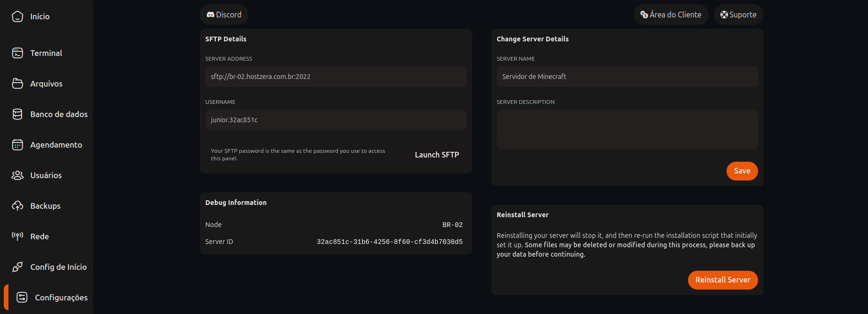This screenshot has height=314, width=868.
Task: Open Área do Cliente
Action: tap(671, 15)
